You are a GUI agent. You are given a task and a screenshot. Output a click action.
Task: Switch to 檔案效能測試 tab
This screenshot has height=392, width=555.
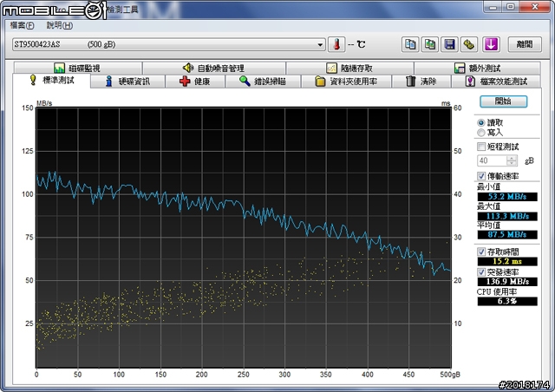(496, 82)
